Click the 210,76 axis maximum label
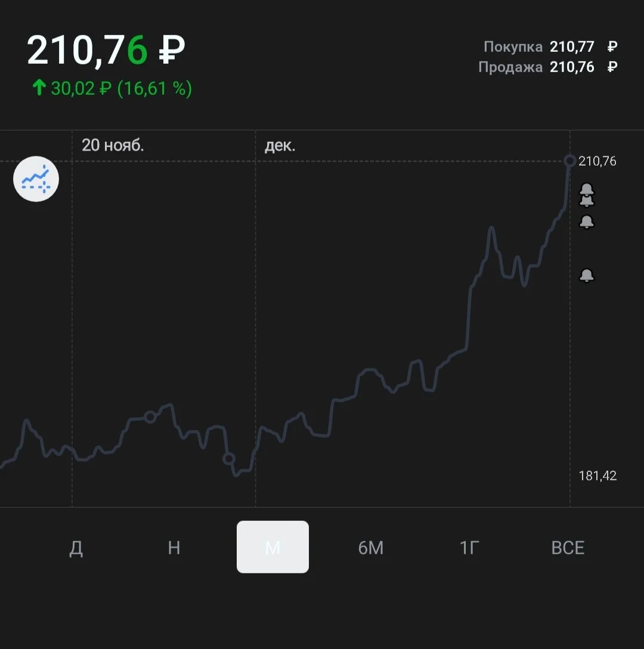 tap(597, 161)
